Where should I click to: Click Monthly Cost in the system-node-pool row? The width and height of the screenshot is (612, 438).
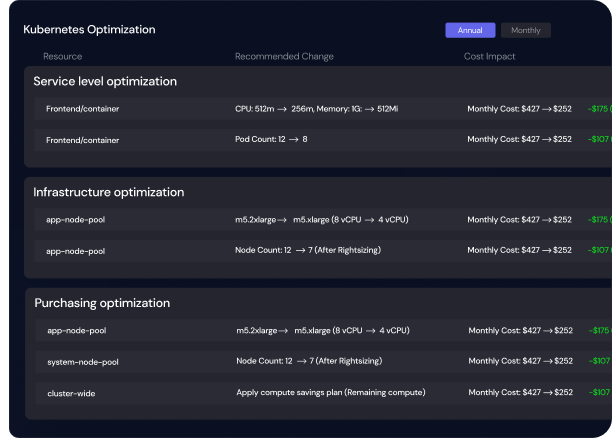pos(521,361)
